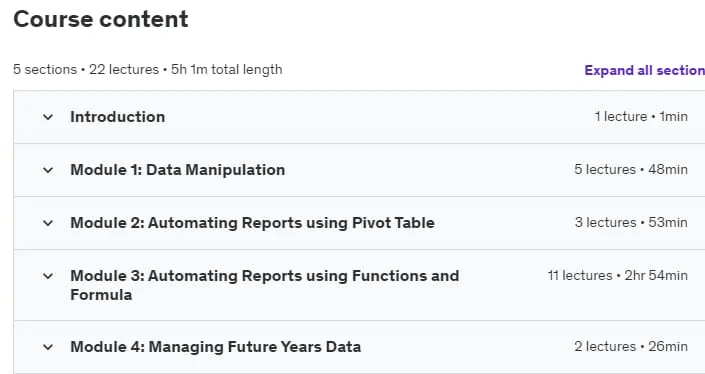This screenshot has height=374, width=705.
Task: Open Module 3 section using its chevron arrow
Action: tap(48, 276)
